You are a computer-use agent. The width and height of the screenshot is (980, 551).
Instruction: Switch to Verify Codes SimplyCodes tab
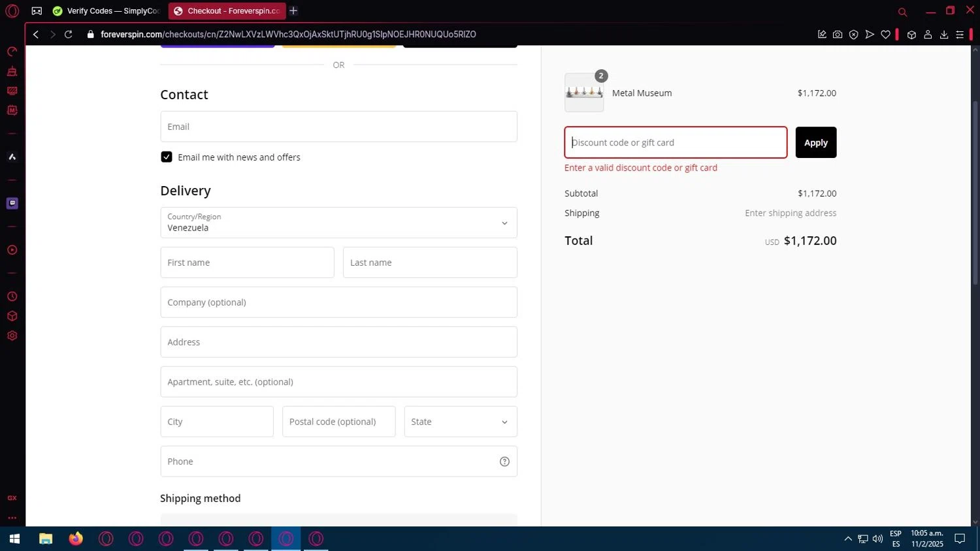(106, 11)
